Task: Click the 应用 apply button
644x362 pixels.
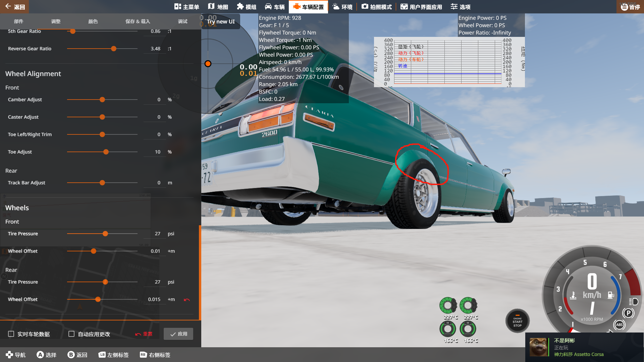Action: click(x=178, y=334)
